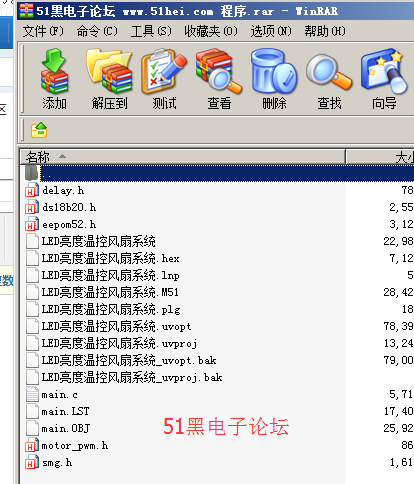The height and width of the screenshot is (484, 414).
Task: Click the WinRAR title bar app icon
Action: [x=26, y=11]
